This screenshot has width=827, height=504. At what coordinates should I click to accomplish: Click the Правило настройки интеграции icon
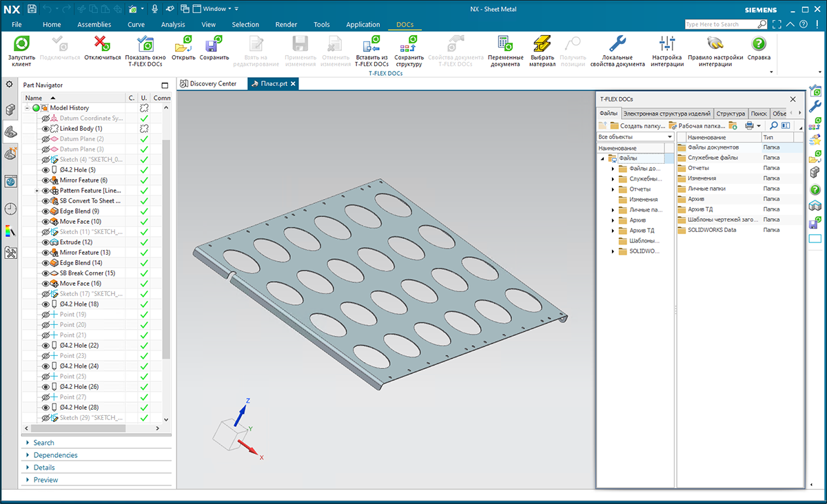tap(715, 43)
